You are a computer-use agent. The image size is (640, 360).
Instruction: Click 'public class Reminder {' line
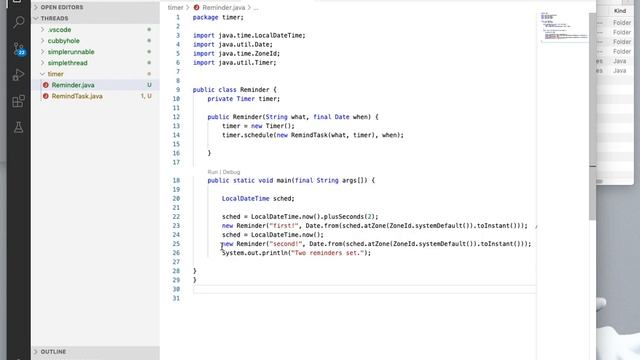coord(234,89)
